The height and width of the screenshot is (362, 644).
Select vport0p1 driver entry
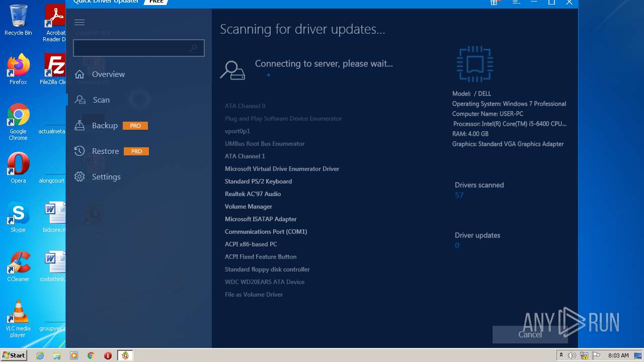pyautogui.click(x=237, y=131)
